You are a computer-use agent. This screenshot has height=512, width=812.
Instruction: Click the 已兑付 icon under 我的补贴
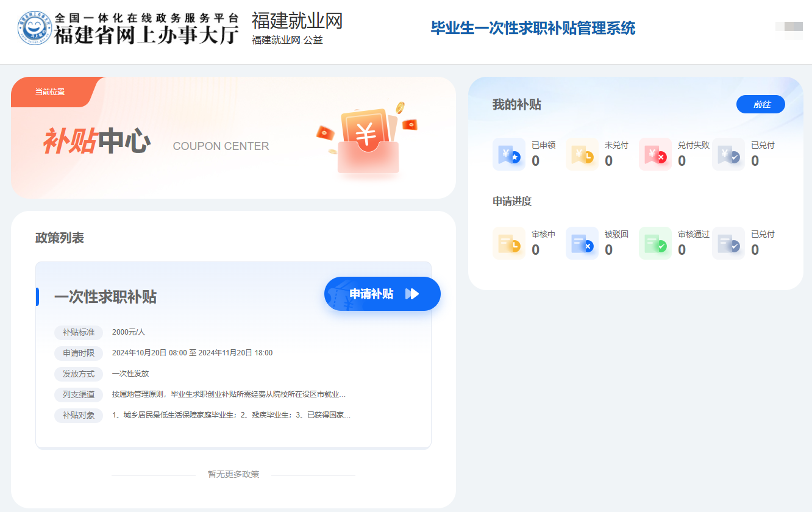click(x=728, y=154)
